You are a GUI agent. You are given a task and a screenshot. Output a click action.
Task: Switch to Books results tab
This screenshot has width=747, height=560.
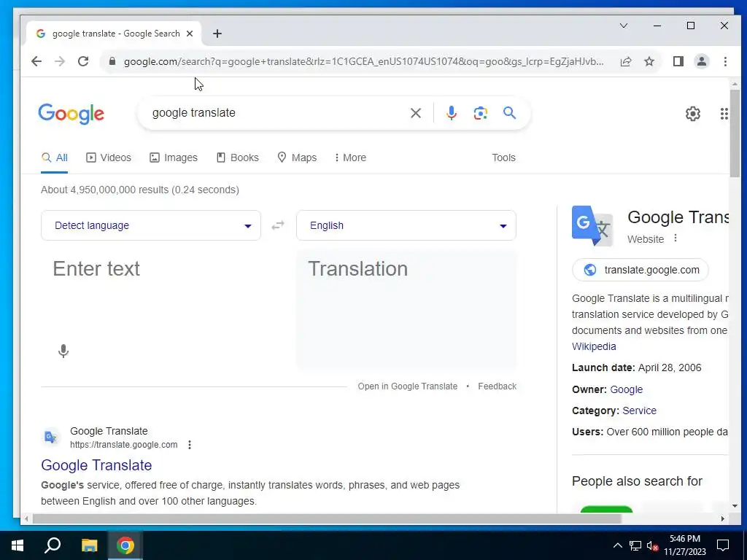point(238,157)
